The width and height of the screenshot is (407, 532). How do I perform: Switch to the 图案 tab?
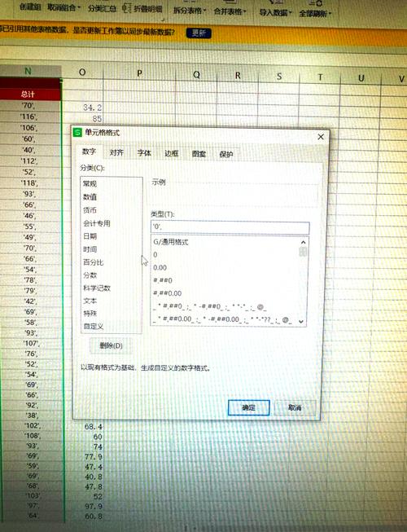pos(199,154)
